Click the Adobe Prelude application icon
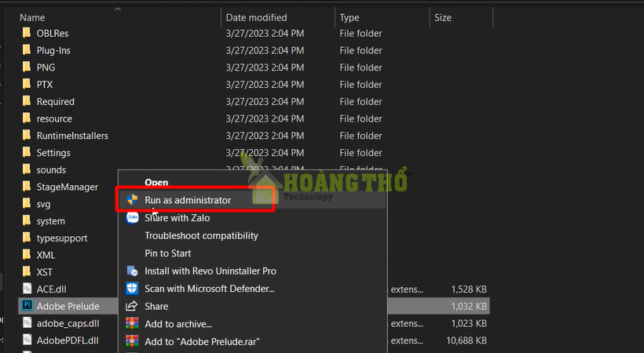The width and height of the screenshot is (644, 353). 26,306
